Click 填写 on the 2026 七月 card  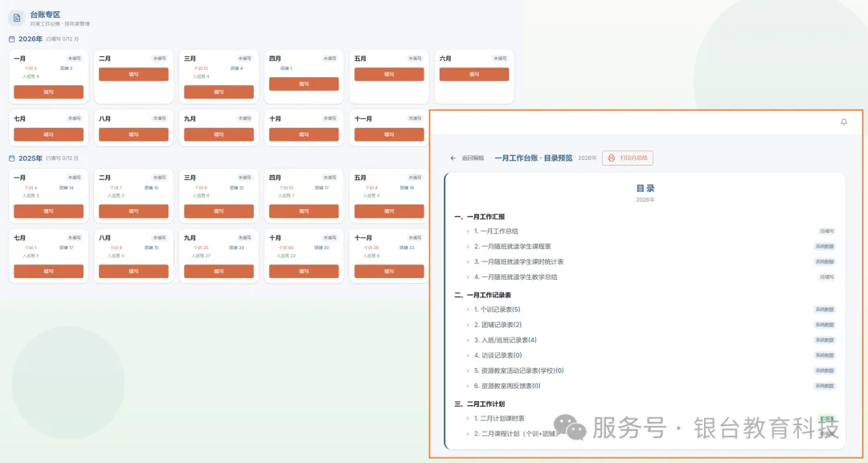pos(49,134)
